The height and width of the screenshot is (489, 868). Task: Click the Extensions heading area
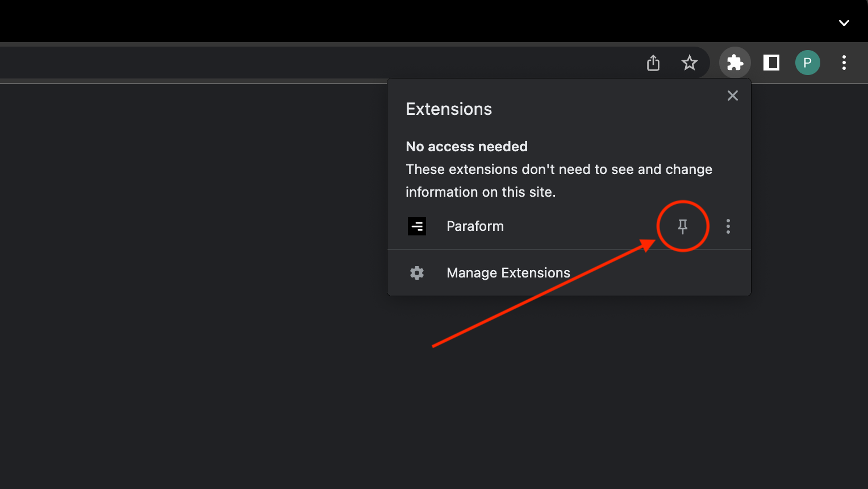pyautogui.click(x=448, y=109)
